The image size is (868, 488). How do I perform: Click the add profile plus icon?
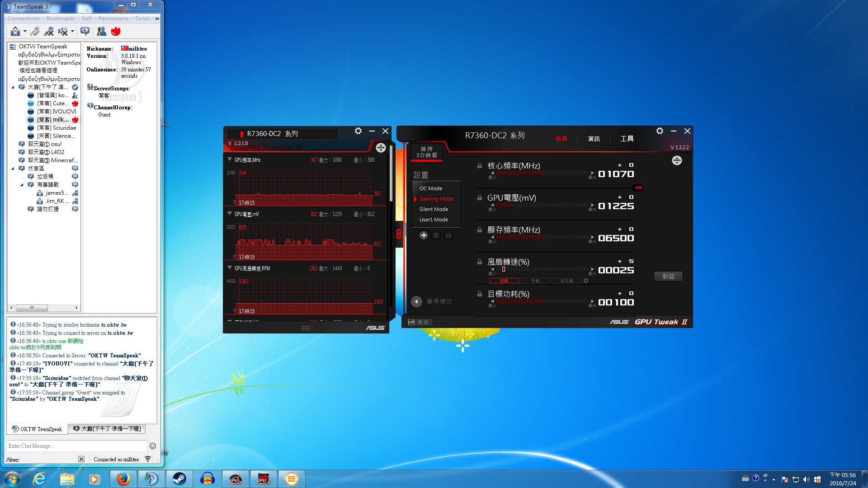424,235
